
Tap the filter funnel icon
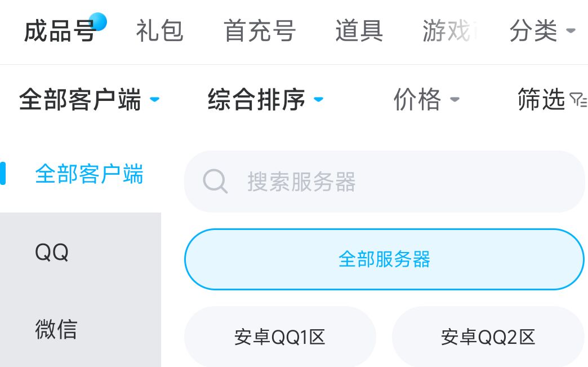pos(578,101)
